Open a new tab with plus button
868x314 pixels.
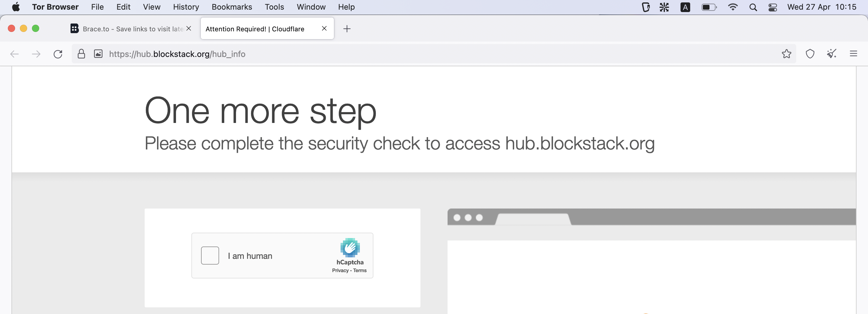pos(347,29)
